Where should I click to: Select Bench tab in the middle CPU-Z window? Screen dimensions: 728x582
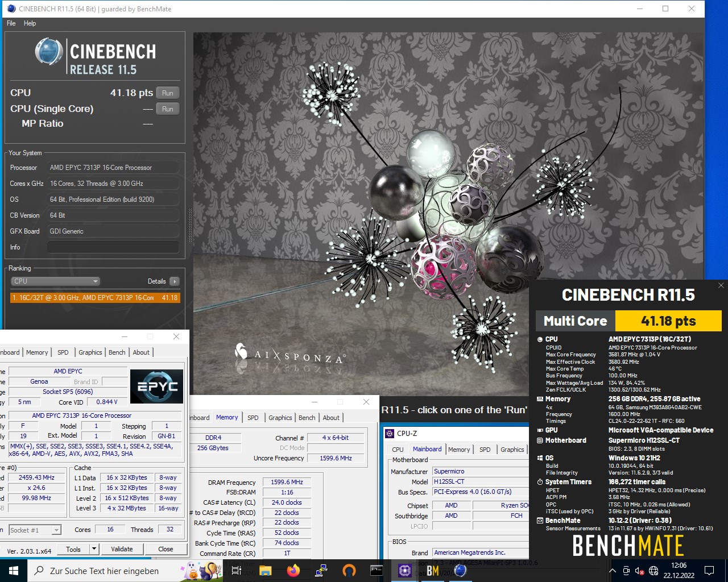pos(307,418)
